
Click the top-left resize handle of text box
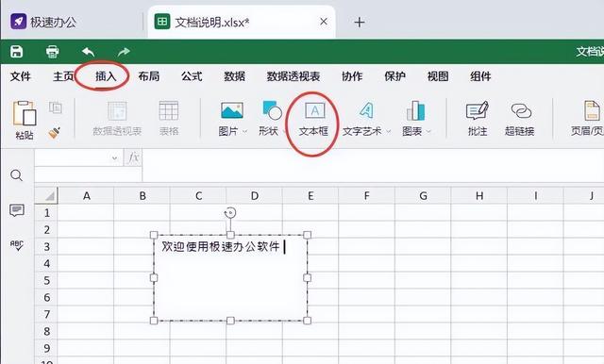click(154, 235)
